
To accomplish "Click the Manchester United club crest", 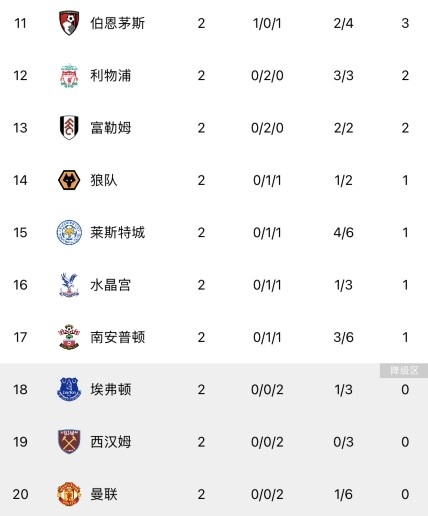I will [69, 494].
